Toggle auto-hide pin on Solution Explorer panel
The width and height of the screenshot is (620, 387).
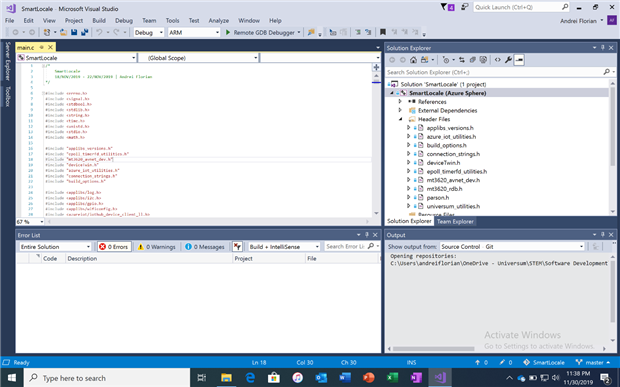pos(603,47)
